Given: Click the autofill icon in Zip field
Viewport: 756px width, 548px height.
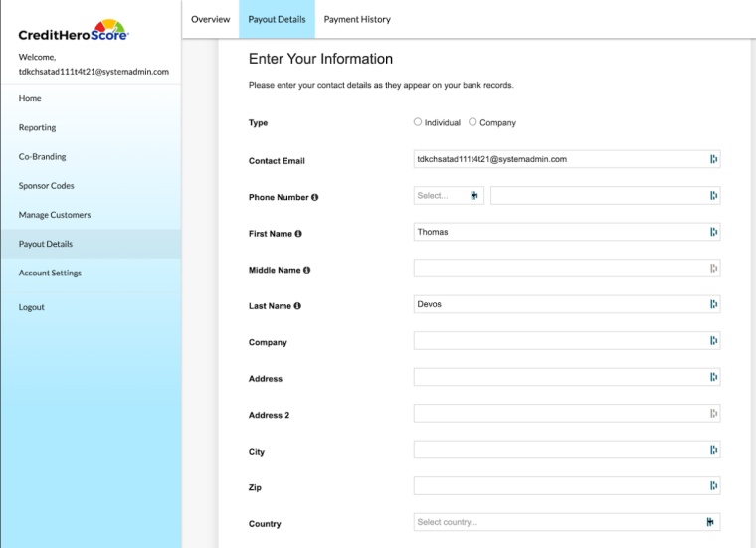Looking at the screenshot, I should 713,486.
